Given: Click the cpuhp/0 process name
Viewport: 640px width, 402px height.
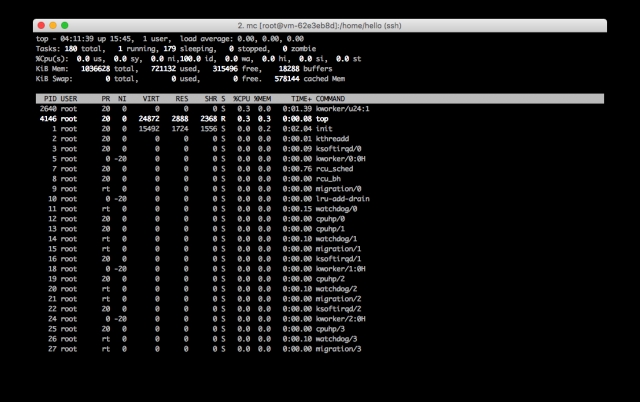Looking at the screenshot, I should 330,219.
